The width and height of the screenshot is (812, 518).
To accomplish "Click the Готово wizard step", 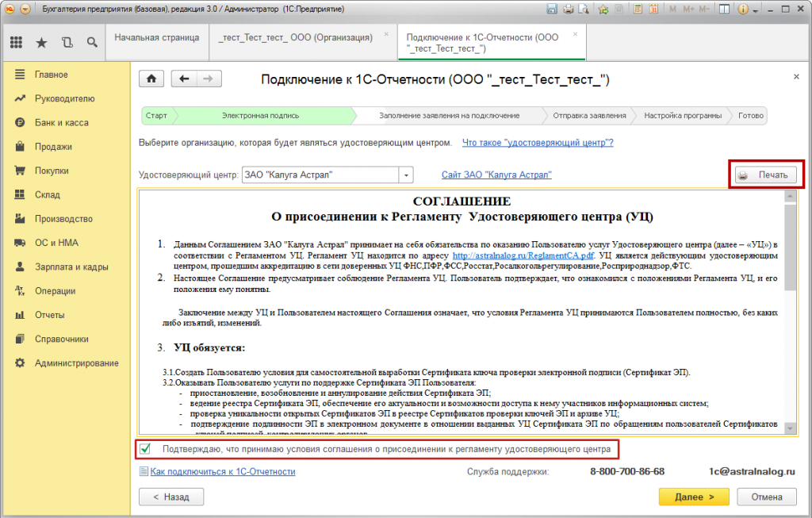I will (750, 116).
